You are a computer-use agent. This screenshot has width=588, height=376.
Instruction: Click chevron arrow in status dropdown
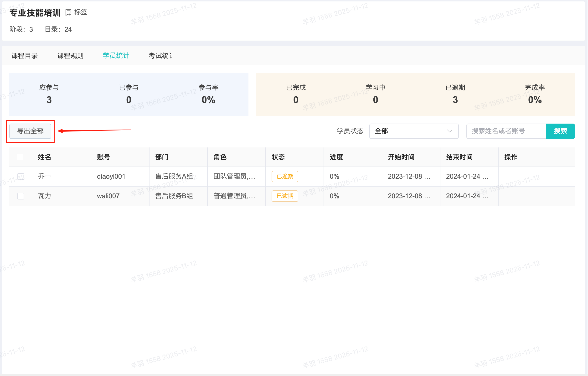tap(449, 131)
